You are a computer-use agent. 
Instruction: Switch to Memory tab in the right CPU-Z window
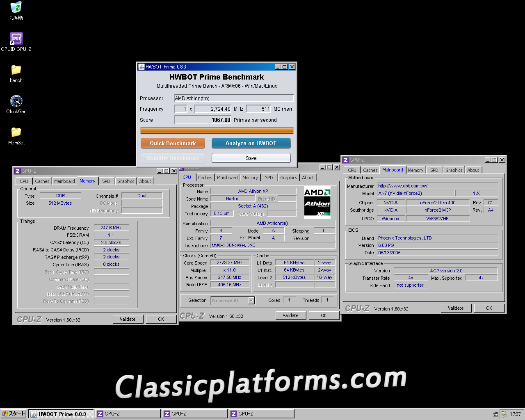click(x=415, y=170)
